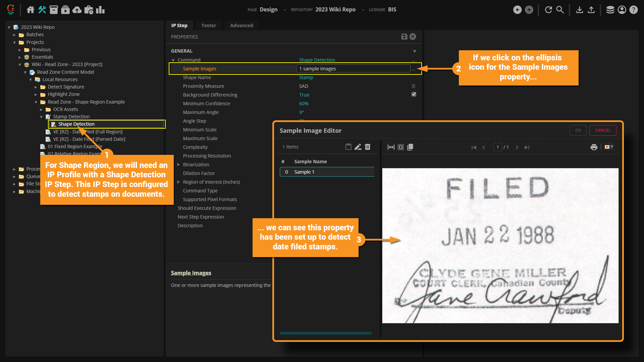Click the printer icon in image editor
Screen dimensions: 644x362
(594, 147)
